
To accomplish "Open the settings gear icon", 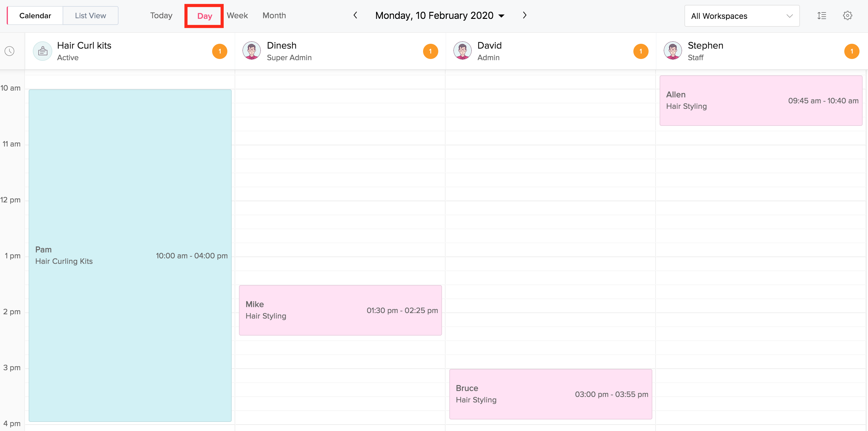I will [x=847, y=16].
